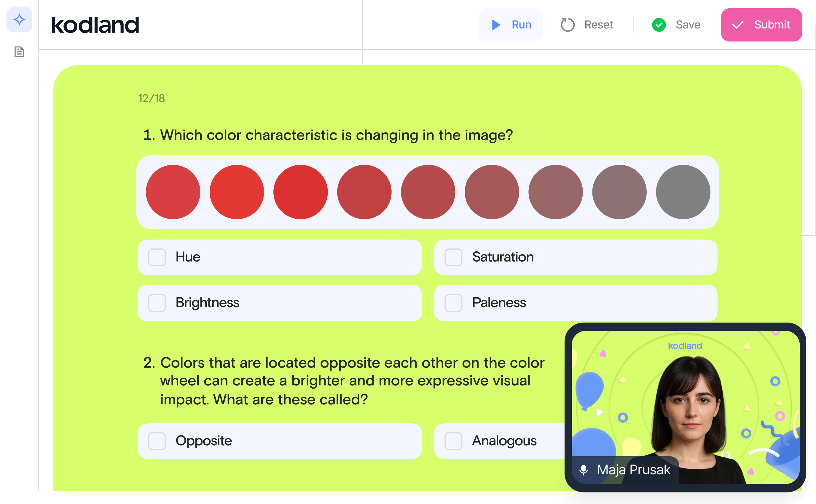Click the green Save checkmark icon
The image size is (816, 504).
[659, 25]
